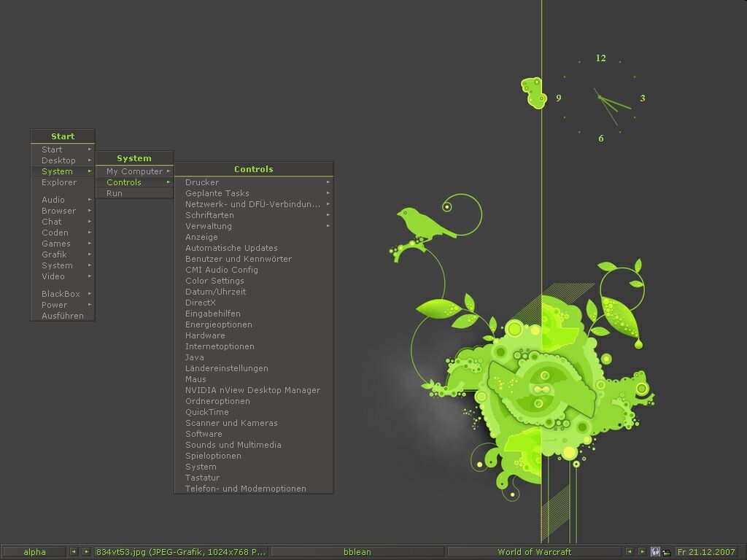
Task: Expand the Games submenu arrow
Action: (90, 244)
